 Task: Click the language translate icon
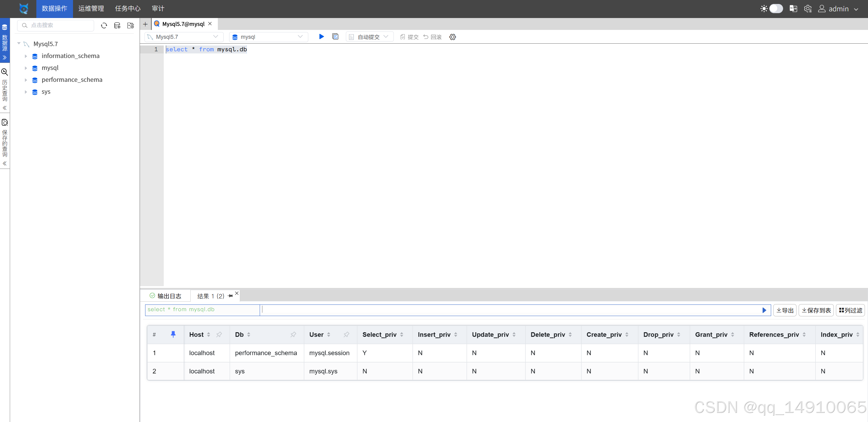click(793, 9)
